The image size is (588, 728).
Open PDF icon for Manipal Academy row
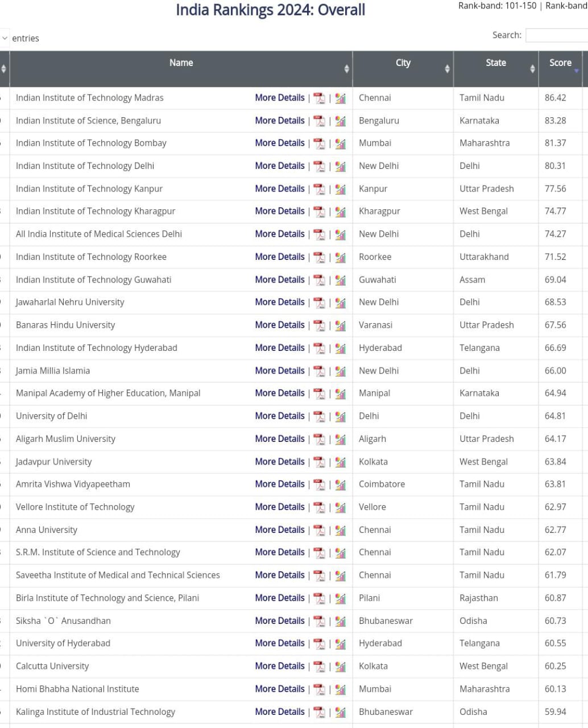(x=319, y=394)
